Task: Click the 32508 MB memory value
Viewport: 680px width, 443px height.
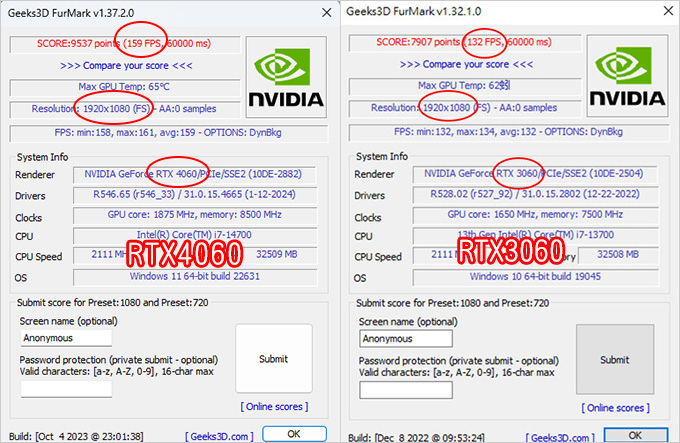Action: (x=618, y=254)
